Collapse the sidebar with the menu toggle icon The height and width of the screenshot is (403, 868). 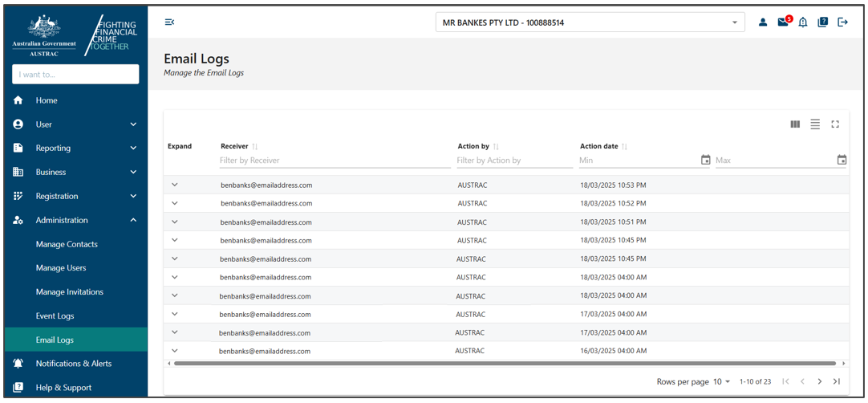coord(169,22)
